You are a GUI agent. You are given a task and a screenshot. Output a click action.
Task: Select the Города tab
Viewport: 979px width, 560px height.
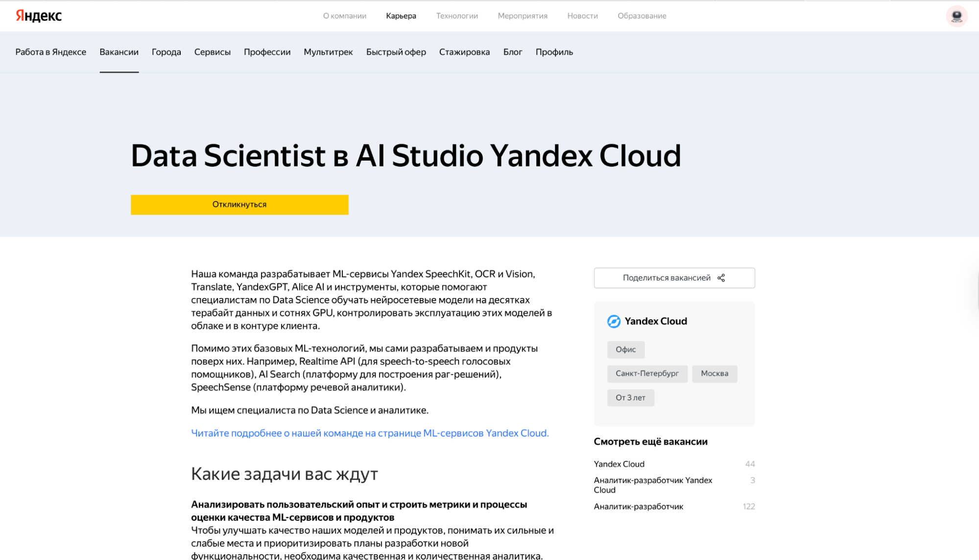pos(167,52)
